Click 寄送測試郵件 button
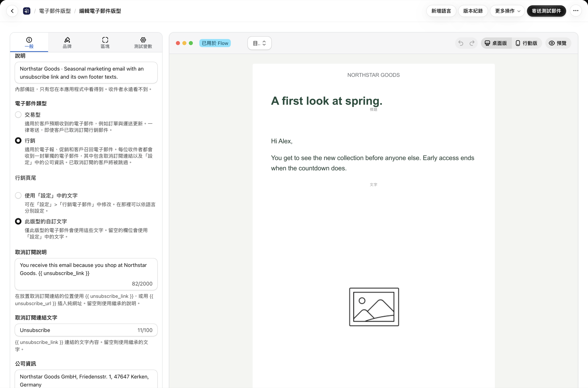The height and width of the screenshot is (388, 588). [x=546, y=11]
